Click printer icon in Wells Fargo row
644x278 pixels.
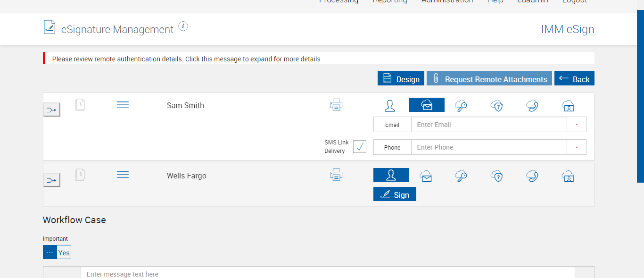pos(336,175)
